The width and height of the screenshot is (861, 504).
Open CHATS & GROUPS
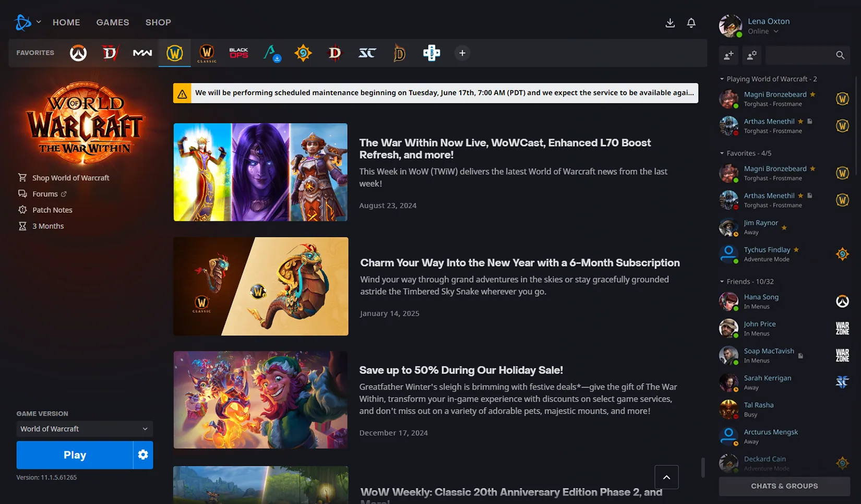pos(784,486)
